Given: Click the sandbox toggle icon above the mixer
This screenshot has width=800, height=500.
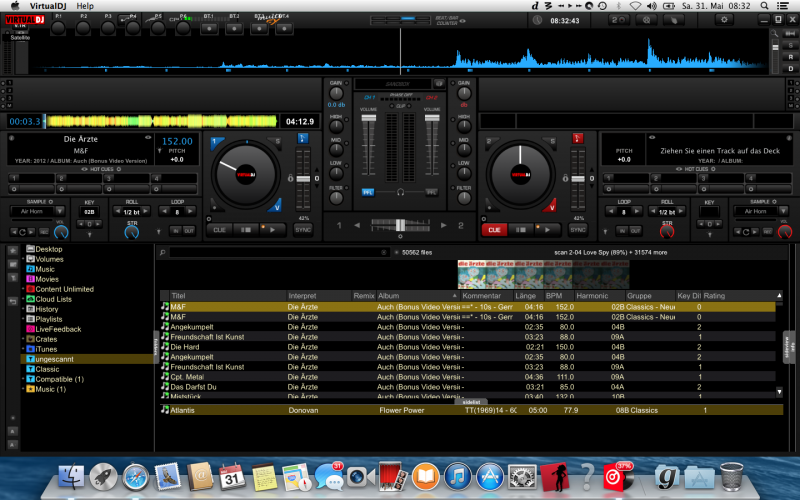Looking at the screenshot, I should pos(439,83).
